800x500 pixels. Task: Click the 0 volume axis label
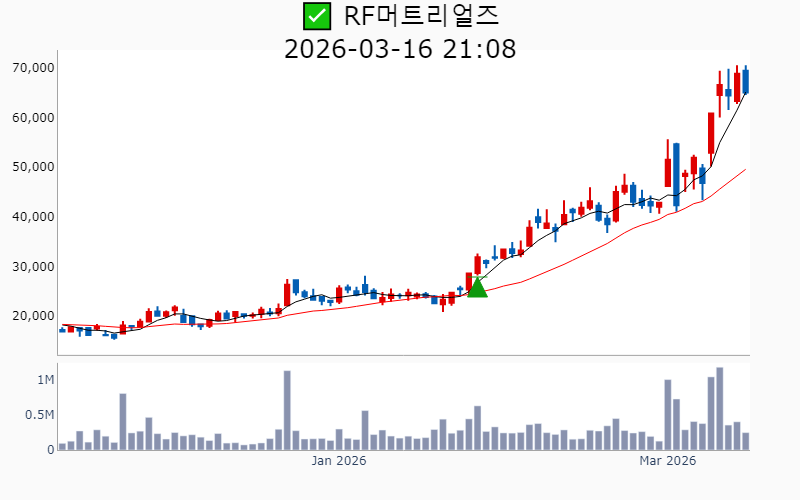click(x=50, y=450)
